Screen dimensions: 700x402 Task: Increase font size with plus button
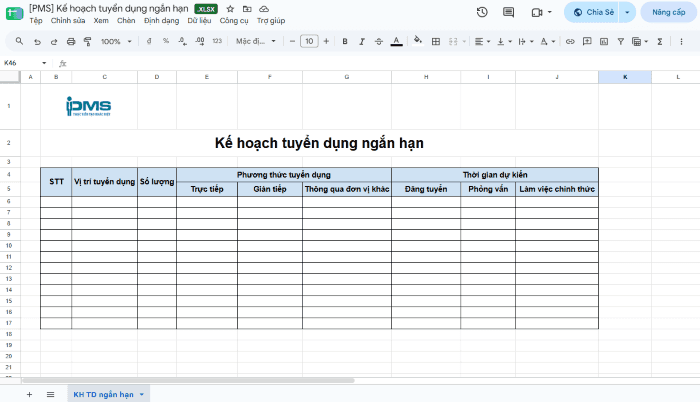point(326,41)
